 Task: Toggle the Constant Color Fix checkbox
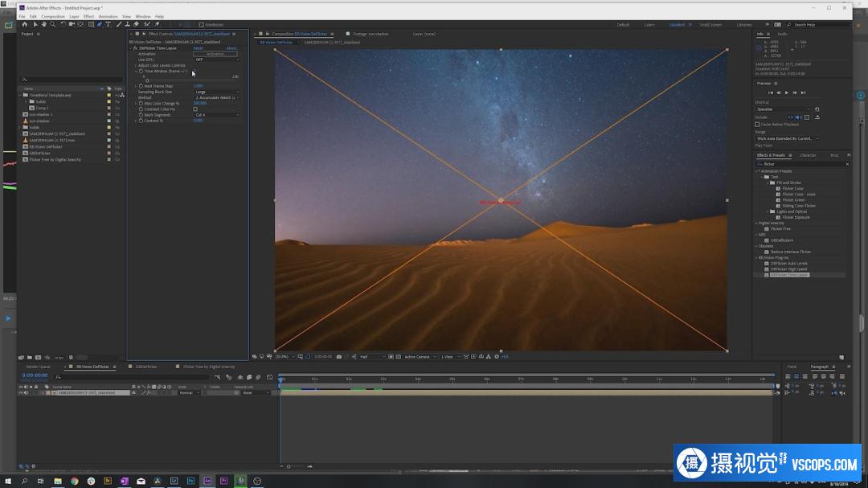(x=195, y=109)
